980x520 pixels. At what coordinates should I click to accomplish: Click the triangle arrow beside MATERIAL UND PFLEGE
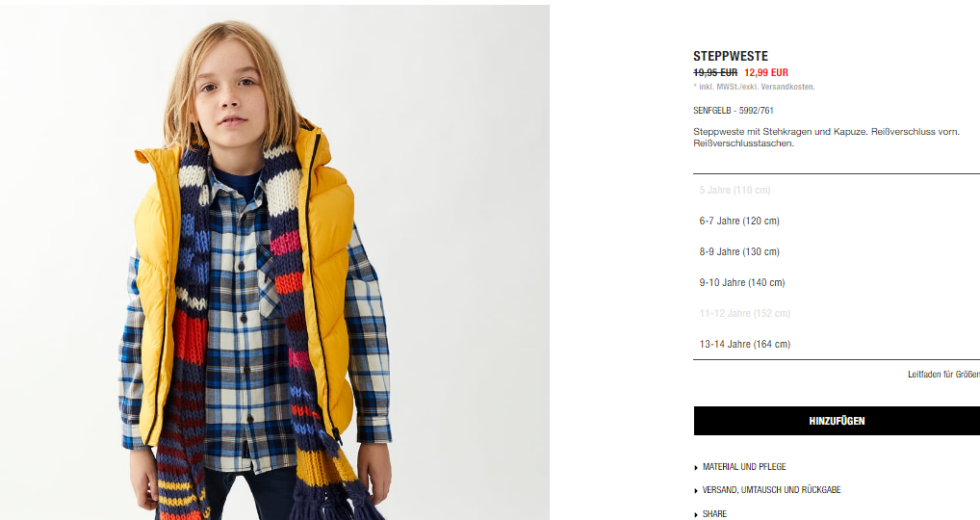click(x=696, y=467)
